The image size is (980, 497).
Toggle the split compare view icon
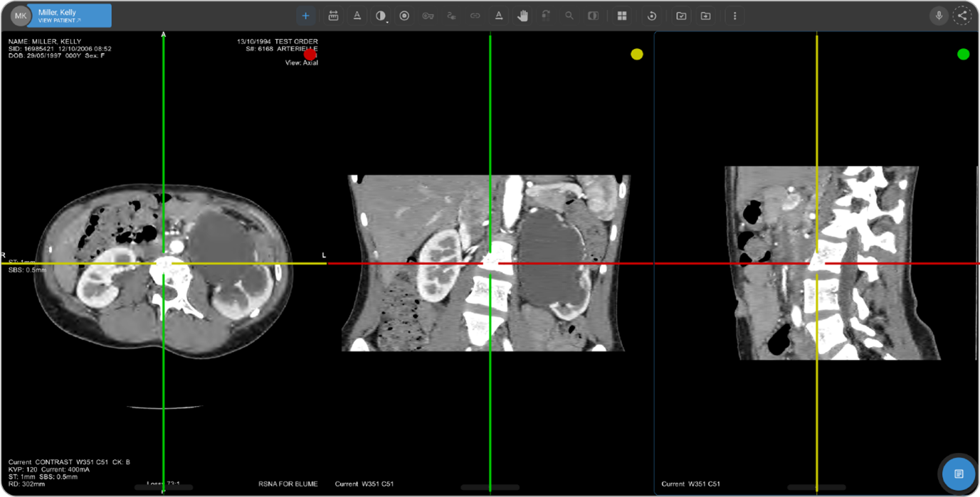coord(593,16)
